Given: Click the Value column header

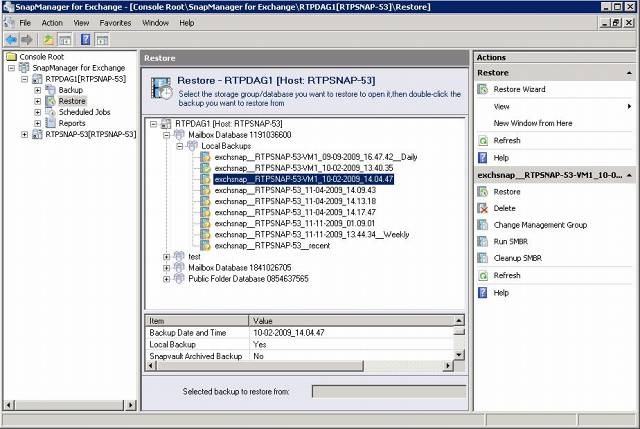Looking at the screenshot, I should point(351,321).
